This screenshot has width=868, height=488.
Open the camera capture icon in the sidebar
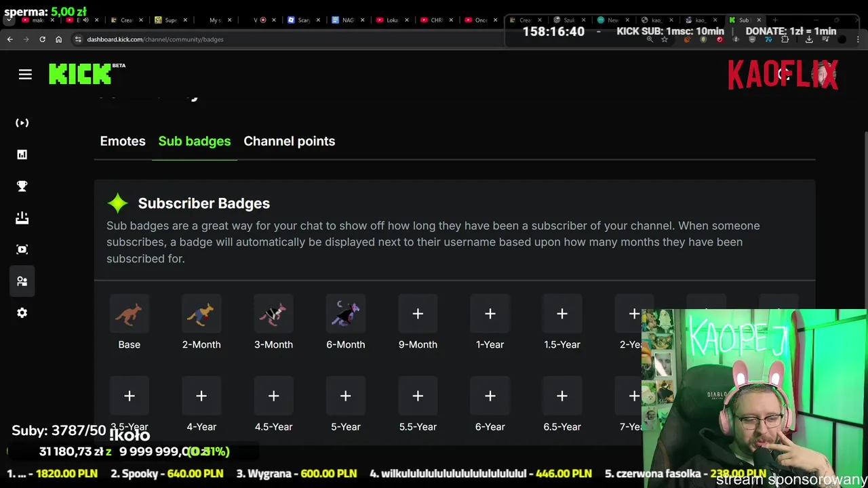[x=22, y=249]
